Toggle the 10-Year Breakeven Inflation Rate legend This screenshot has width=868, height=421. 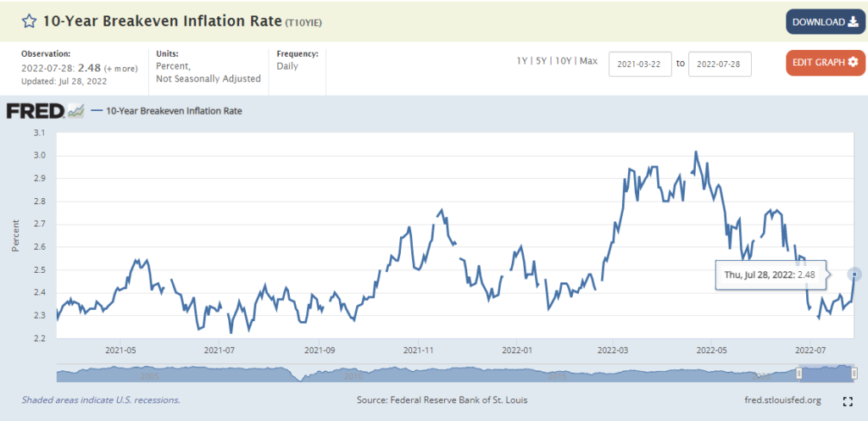tap(166, 110)
